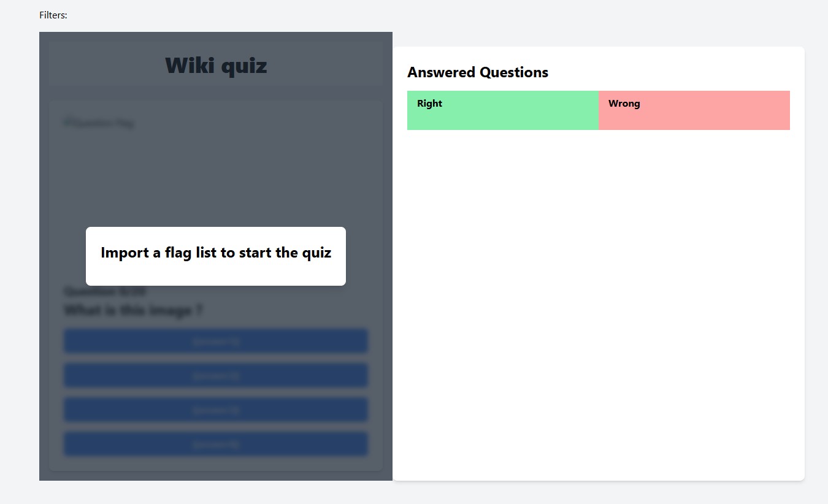Click the boundary between Right and Wrong columns
Screen dimensions: 828x504
coord(599,110)
